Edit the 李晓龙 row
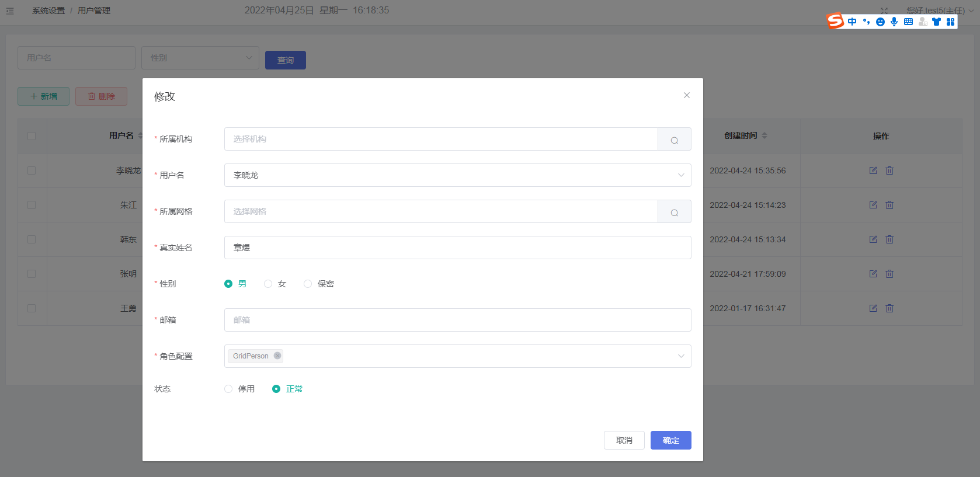The height and width of the screenshot is (477, 980). tap(873, 170)
